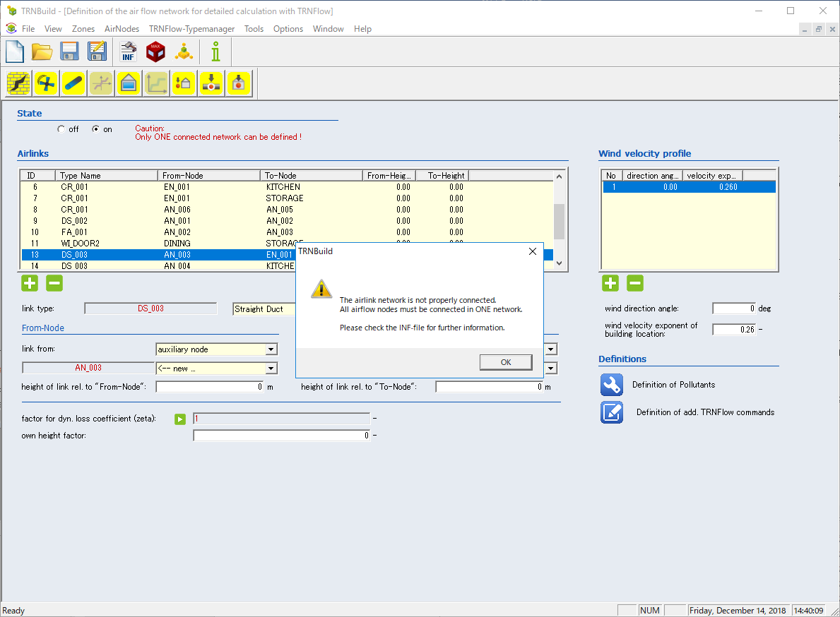Select the Fan link type icon
This screenshot has height=617, width=840.
(47, 83)
